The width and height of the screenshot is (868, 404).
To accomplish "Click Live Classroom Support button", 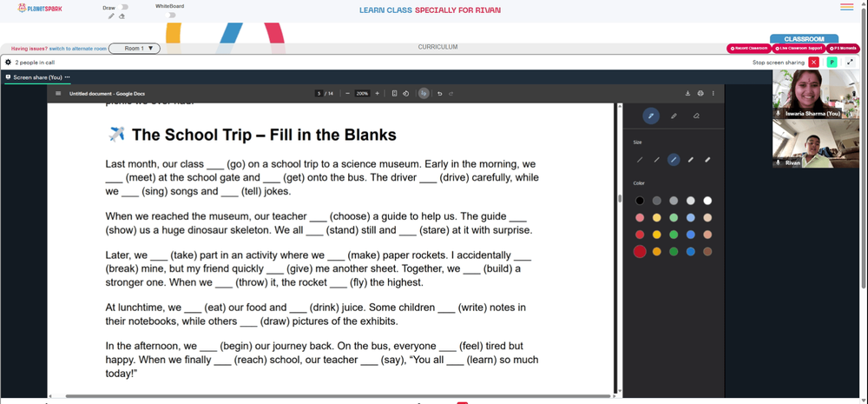I will [x=799, y=48].
